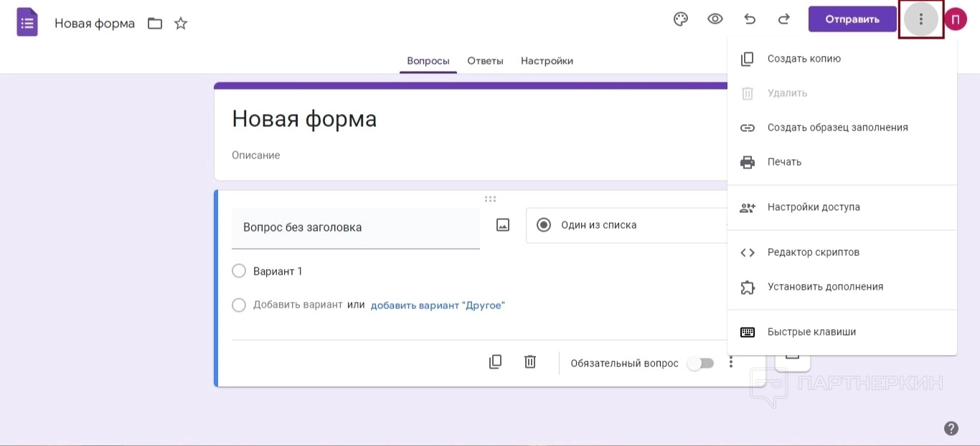Move form to folder icon
This screenshot has width=980, height=446.
point(155,24)
